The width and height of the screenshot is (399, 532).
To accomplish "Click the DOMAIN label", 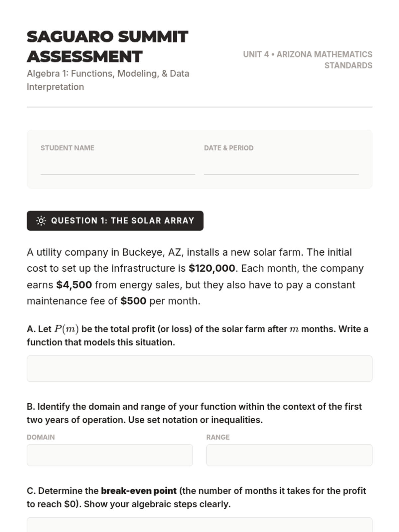I will (x=41, y=437).
